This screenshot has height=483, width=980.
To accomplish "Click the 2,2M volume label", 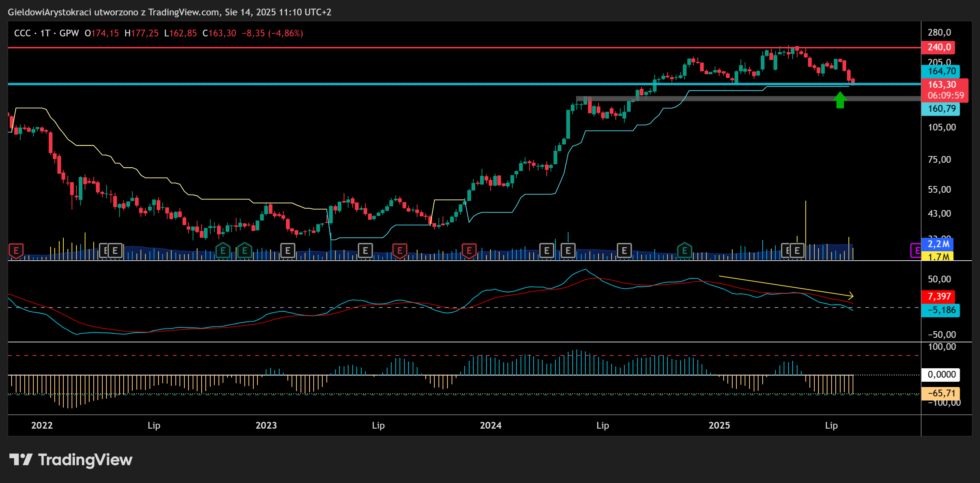I will point(938,244).
